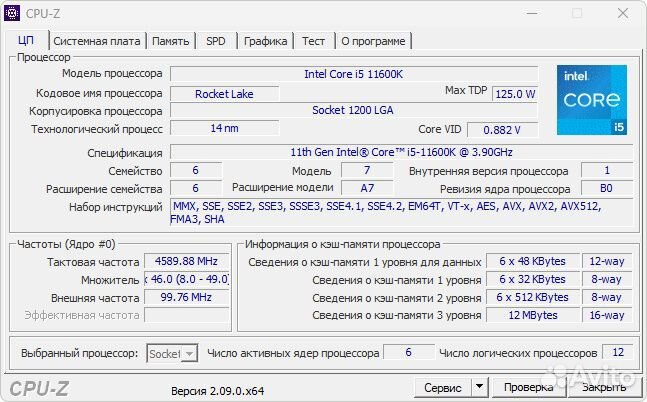Click the 0.882 V Core VID value

point(502,130)
